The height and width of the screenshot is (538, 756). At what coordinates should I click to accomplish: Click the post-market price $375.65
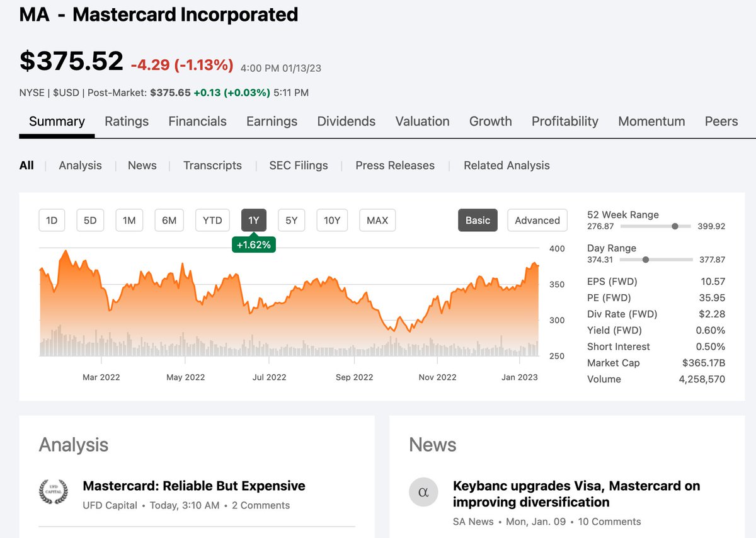point(170,93)
